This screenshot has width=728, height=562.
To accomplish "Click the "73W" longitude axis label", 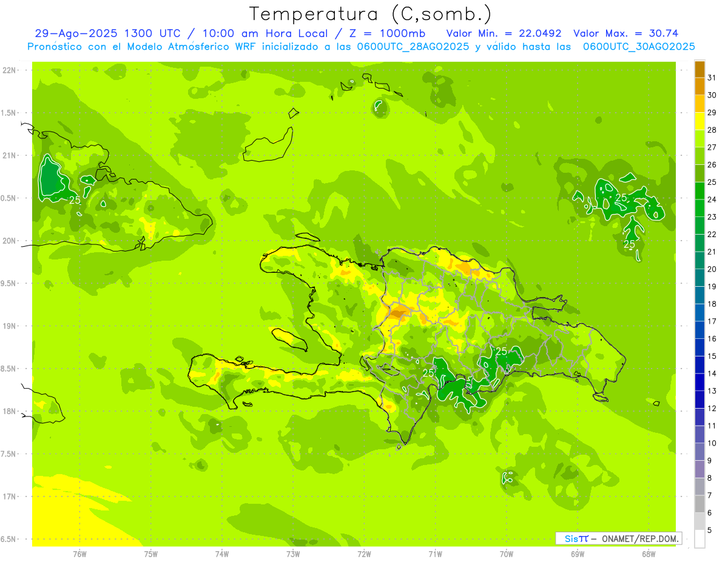I will point(293,554).
